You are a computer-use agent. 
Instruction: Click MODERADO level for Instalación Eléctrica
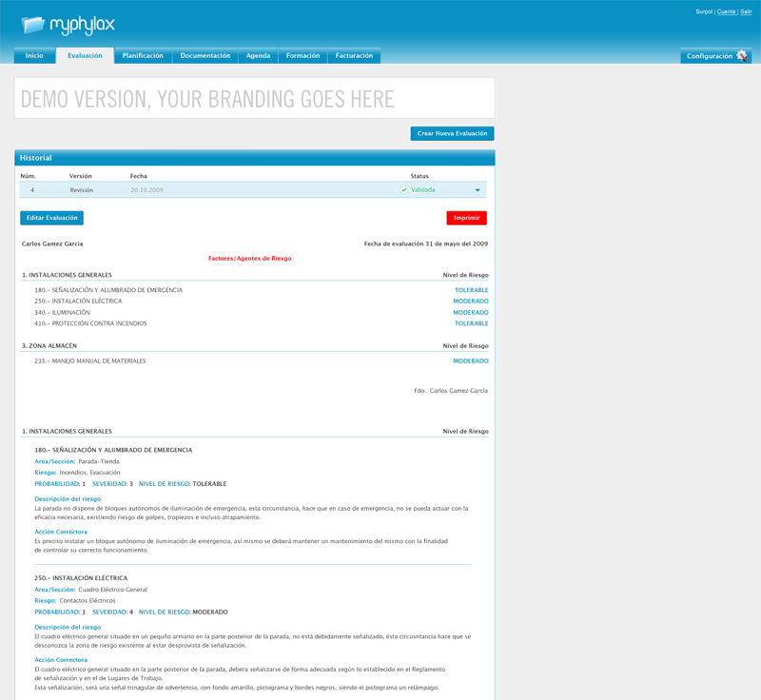tap(470, 301)
